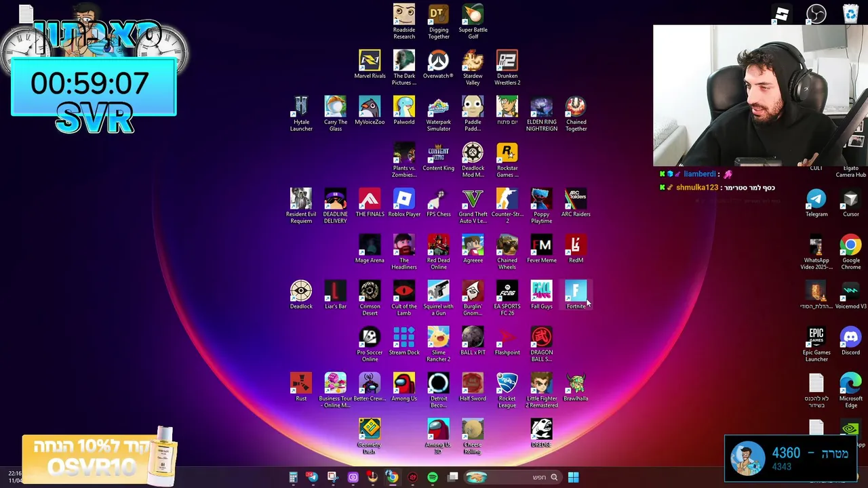Viewport: 868px width, 488px height.
Task: Launch Overwatch from the desktop
Action: (438, 64)
